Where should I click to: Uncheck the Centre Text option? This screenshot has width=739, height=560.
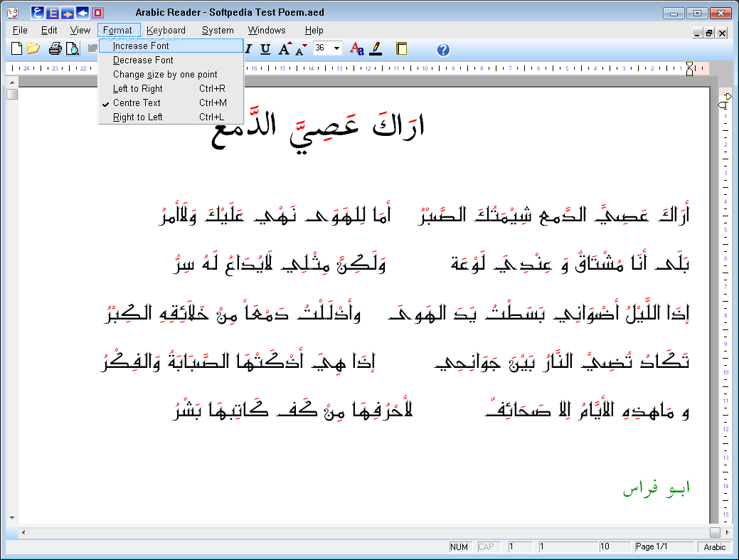[171, 102]
